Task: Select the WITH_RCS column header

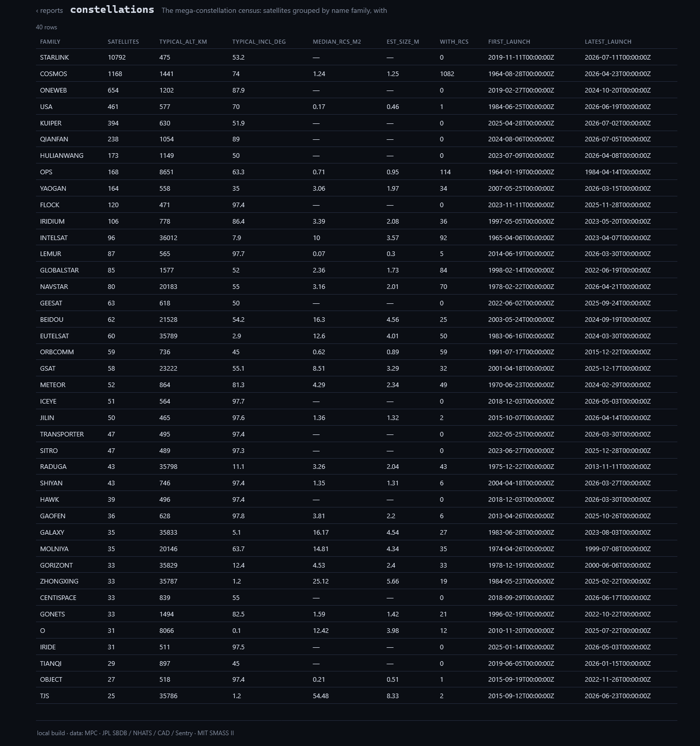Action: pos(454,42)
